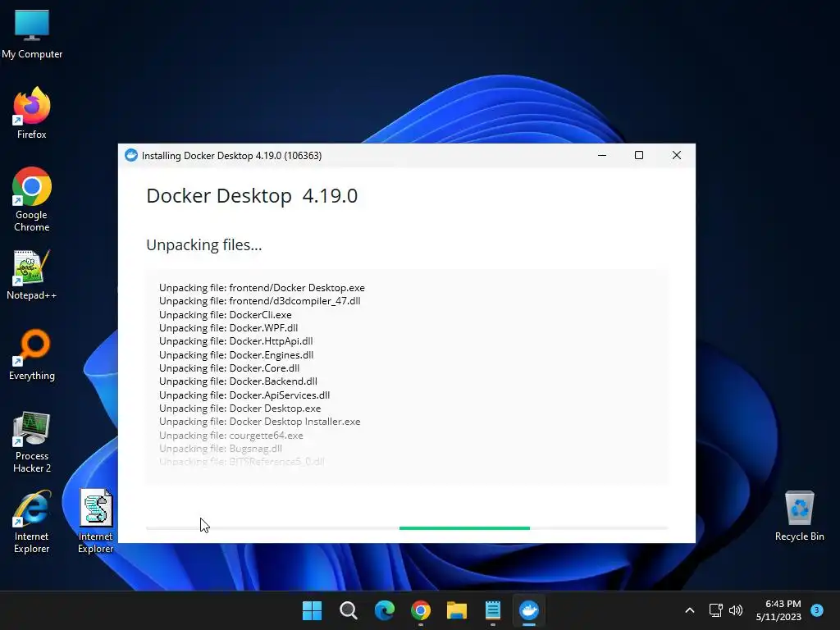Click the Windows Start button
The image size is (840, 630).
tap(312, 610)
